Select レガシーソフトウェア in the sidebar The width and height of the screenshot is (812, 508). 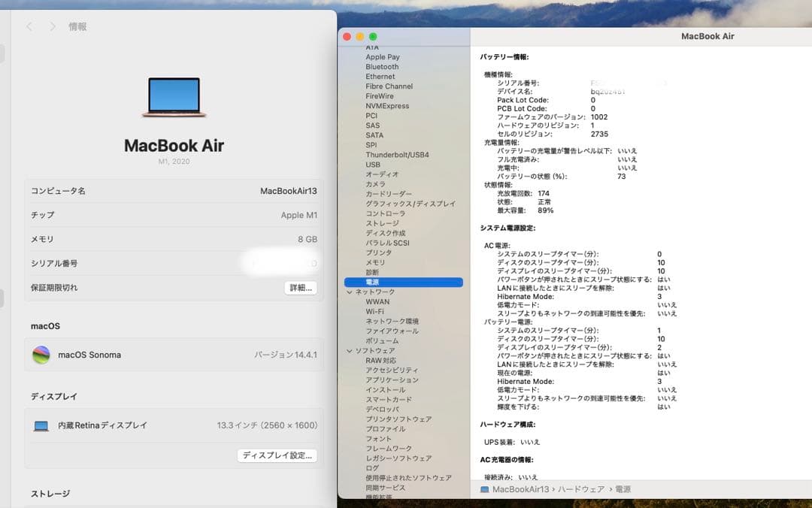(x=398, y=459)
